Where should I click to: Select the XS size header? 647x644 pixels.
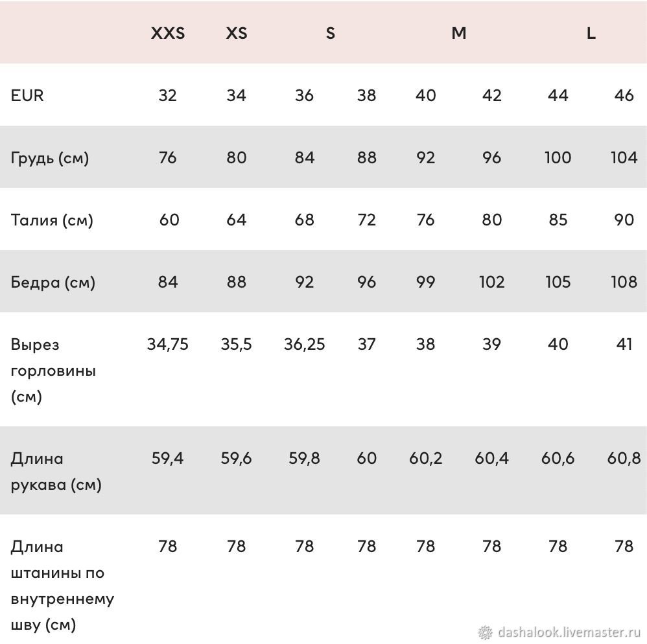237,33
